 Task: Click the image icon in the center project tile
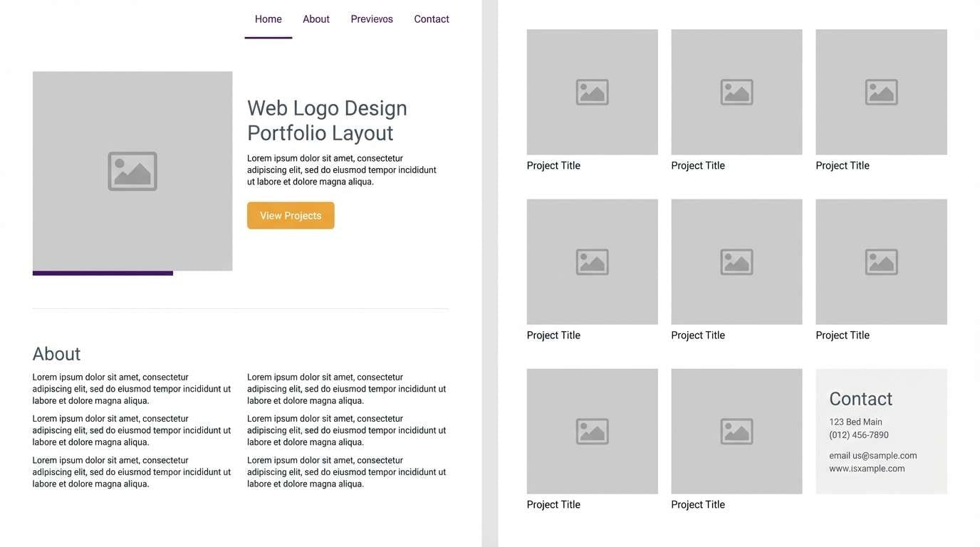pos(736,261)
